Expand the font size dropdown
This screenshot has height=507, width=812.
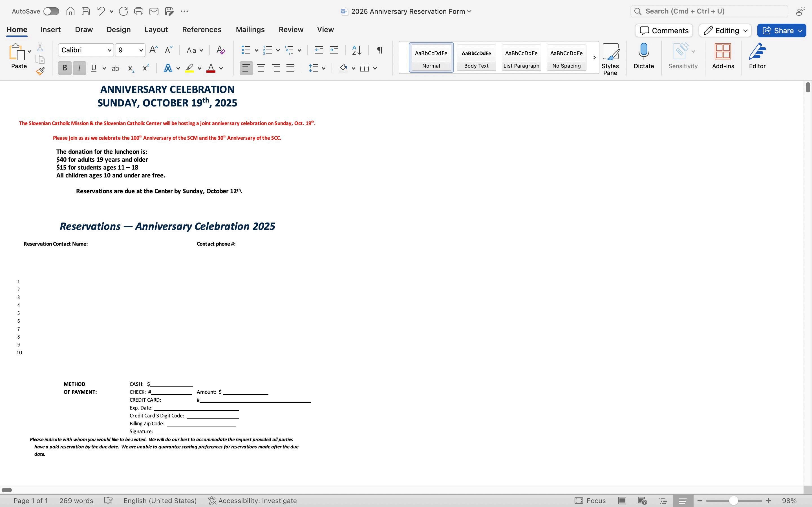click(x=141, y=50)
